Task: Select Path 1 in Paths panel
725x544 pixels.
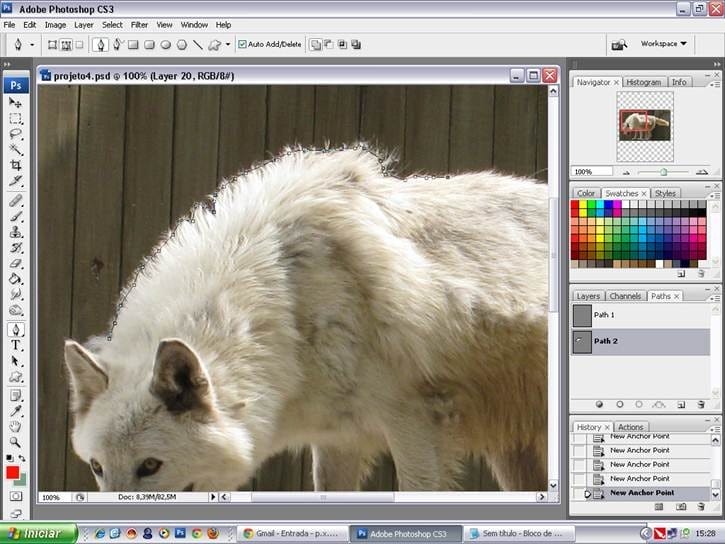Action: (641, 315)
